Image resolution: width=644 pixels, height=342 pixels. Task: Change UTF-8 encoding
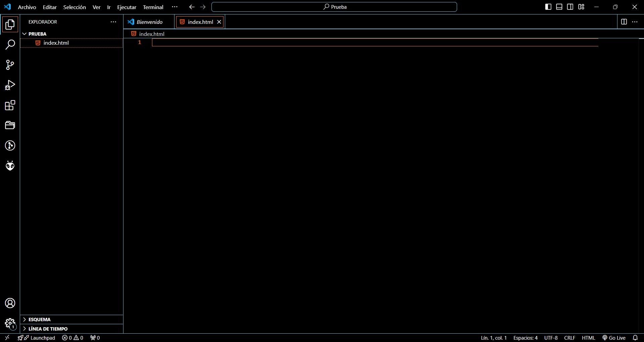pos(551,338)
